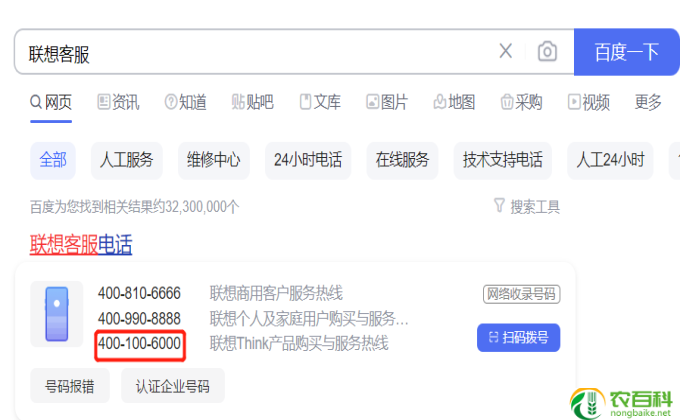This screenshot has width=680, height=420.
Task: Go to the 贴吧 tab
Action: 252,102
